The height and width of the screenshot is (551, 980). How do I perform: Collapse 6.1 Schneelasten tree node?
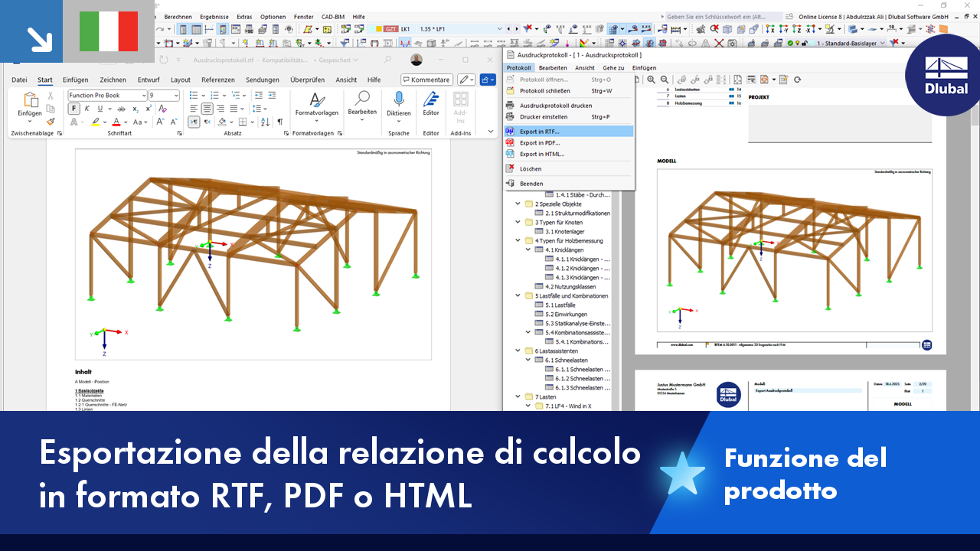[528, 360]
